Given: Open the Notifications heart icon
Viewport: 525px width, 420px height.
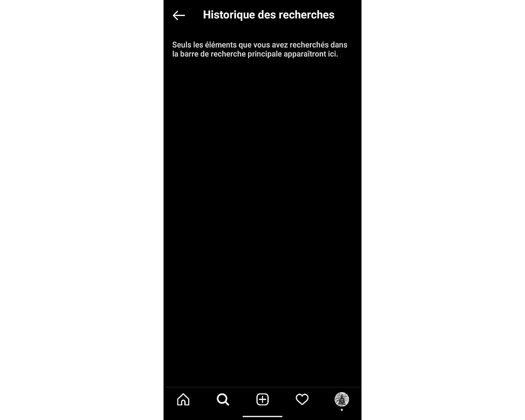Looking at the screenshot, I should [302, 400].
